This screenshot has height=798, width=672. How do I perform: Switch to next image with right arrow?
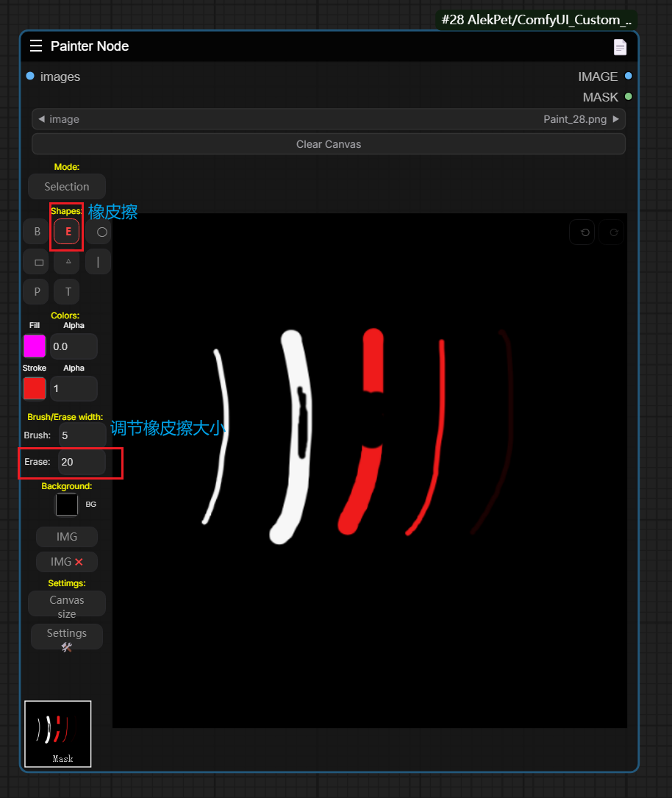coord(615,119)
